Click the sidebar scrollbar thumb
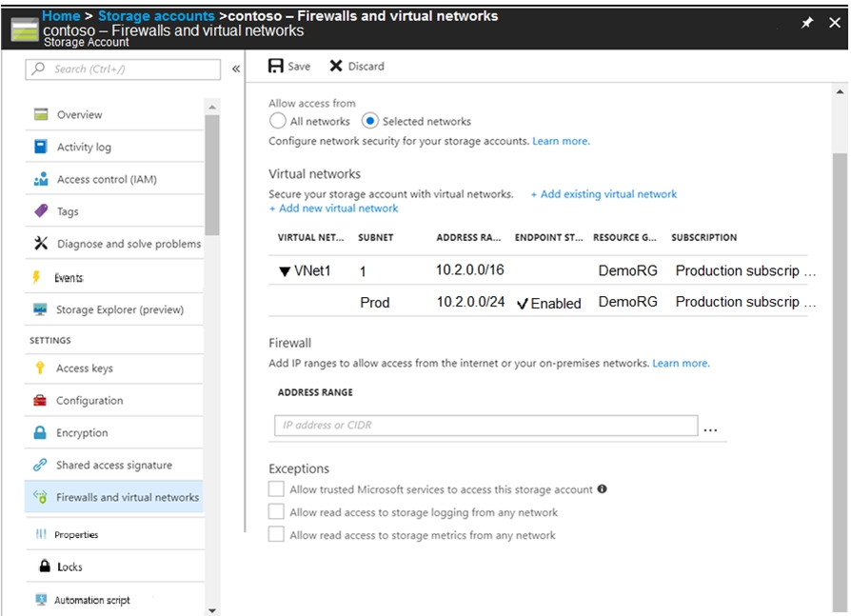Viewport: 851px width, 616px height. tap(212, 175)
